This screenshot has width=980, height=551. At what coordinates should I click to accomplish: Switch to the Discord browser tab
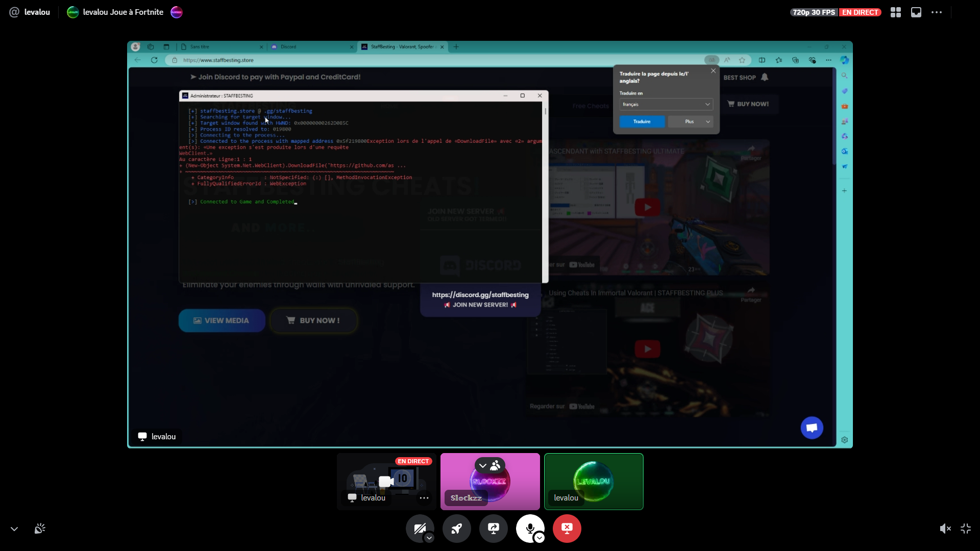pyautogui.click(x=312, y=47)
